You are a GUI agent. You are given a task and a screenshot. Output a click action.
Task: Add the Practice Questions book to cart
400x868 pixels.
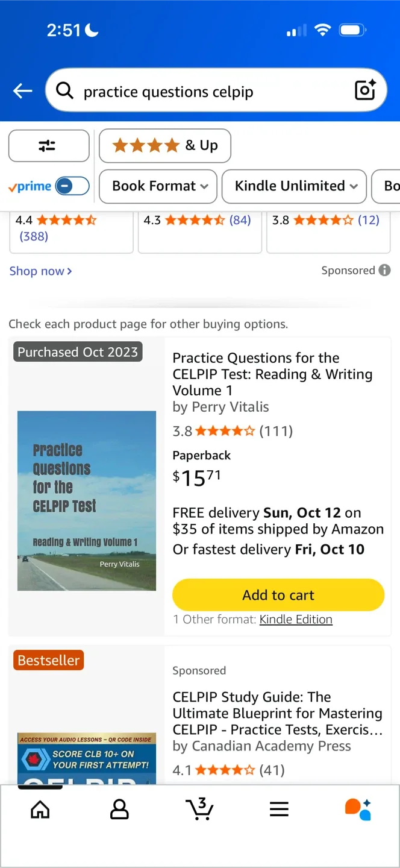pos(278,595)
